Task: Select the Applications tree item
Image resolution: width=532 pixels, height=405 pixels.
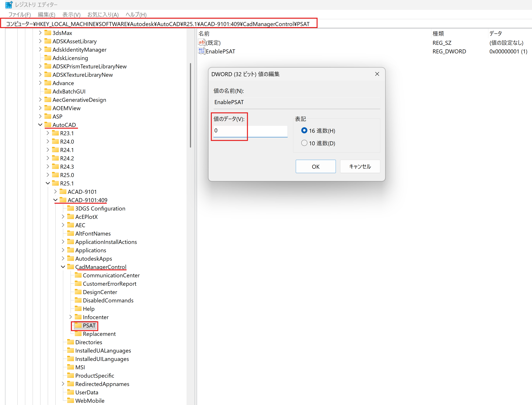Action: pyautogui.click(x=91, y=250)
